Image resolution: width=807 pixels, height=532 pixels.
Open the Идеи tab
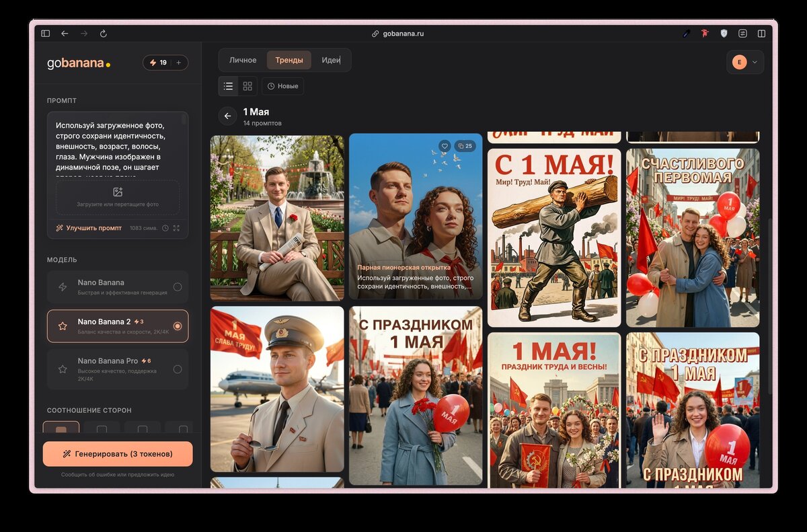coord(331,60)
